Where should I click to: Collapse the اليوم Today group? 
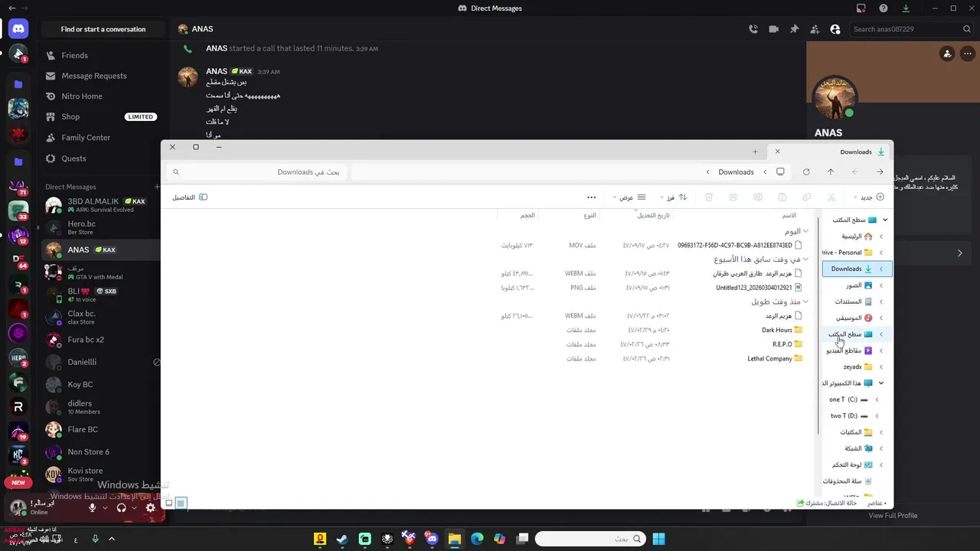[x=805, y=231]
